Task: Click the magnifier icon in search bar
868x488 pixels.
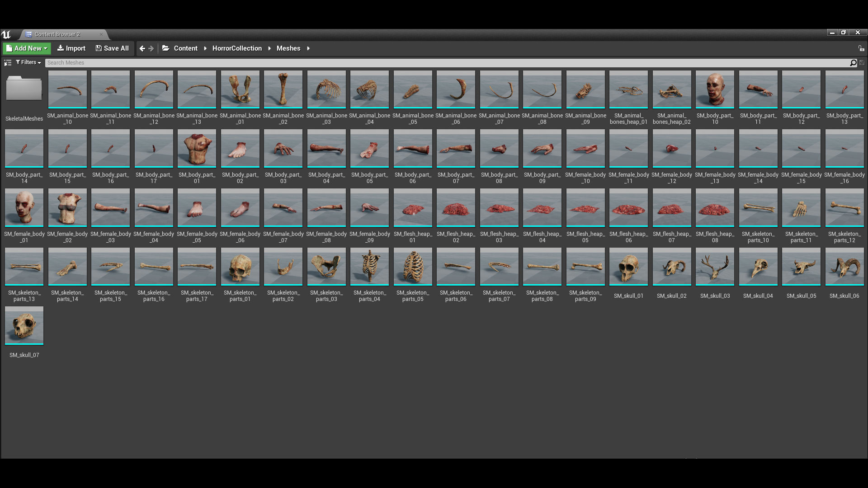Action: click(x=853, y=63)
